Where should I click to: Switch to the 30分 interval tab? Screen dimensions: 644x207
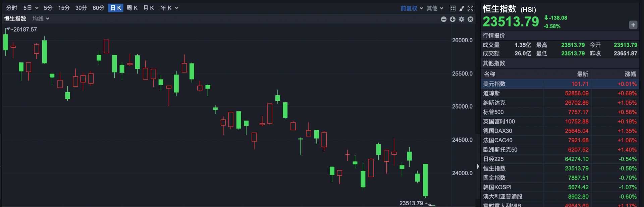tap(81, 8)
